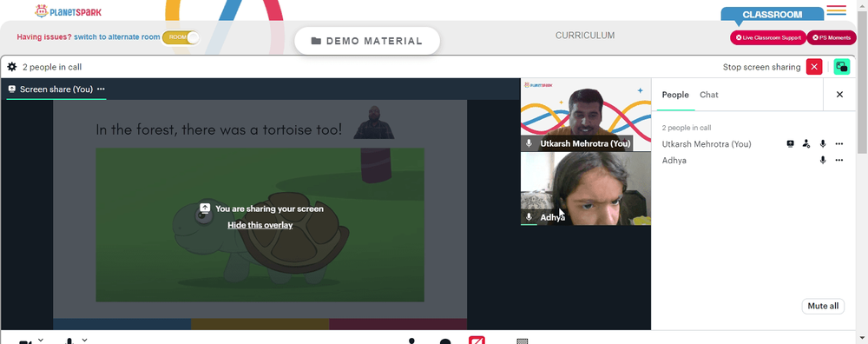Screen dimensions: 868x344
Task: Select Adhya's video thumbnail
Action: pyautogui.click(x=586, y=189)
